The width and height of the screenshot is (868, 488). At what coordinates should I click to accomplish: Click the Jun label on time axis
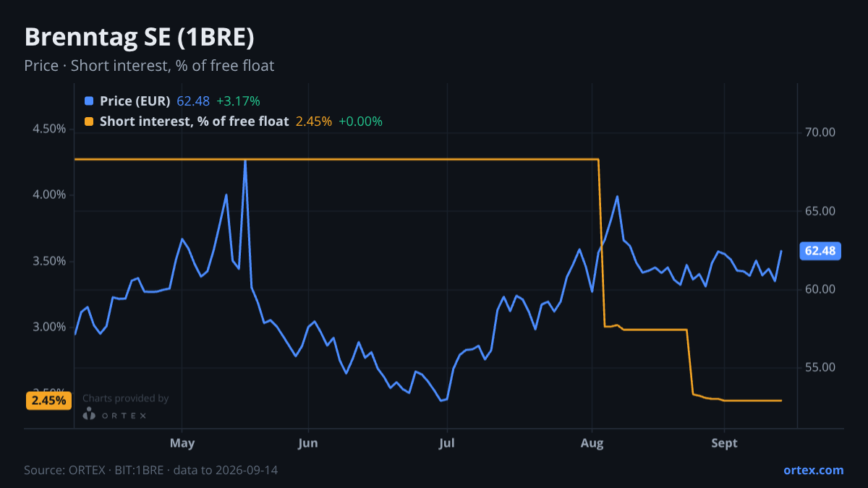pos(308,443)
